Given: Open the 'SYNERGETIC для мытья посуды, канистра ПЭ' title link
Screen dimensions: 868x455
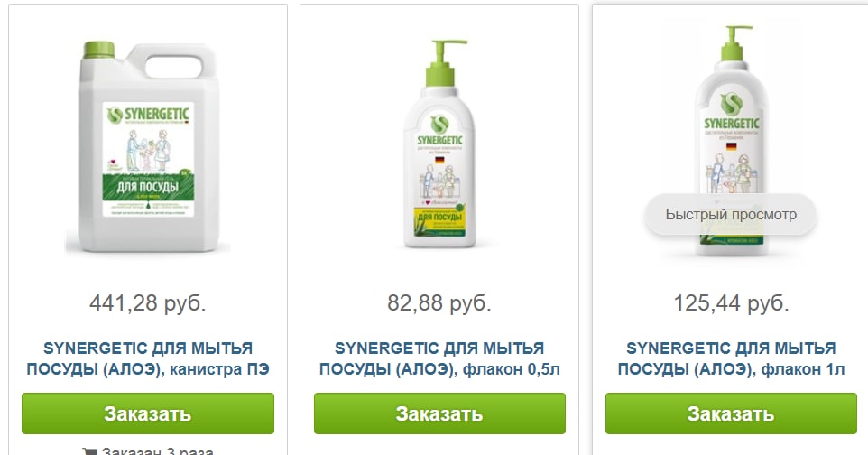Looking at the screenshot, I should tap(148, 358).
